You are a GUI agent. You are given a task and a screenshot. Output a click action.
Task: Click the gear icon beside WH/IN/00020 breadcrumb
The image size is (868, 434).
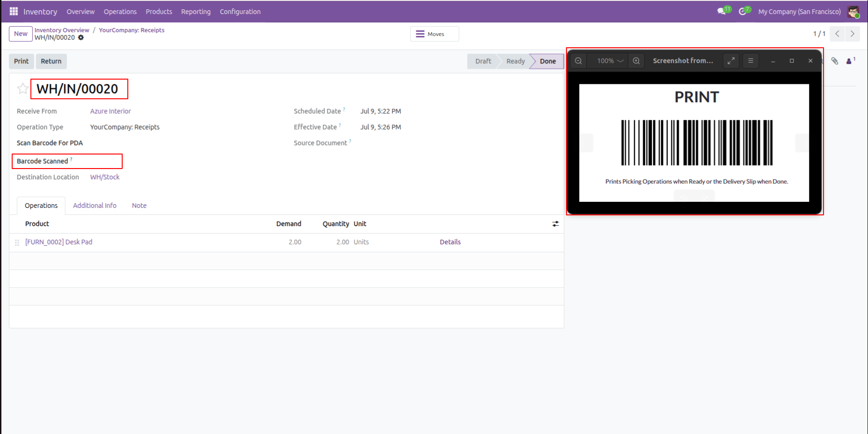[81, 37]
